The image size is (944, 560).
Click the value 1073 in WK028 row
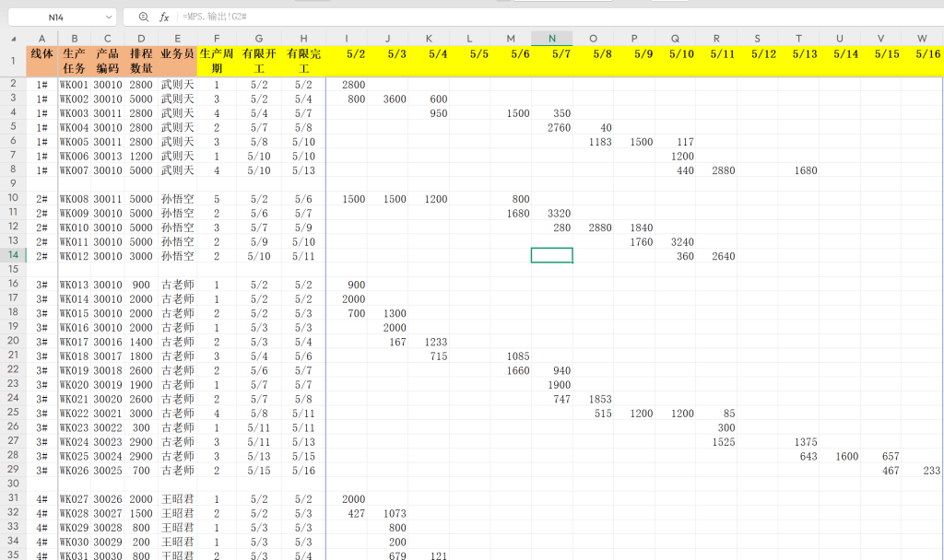[395, 513]
